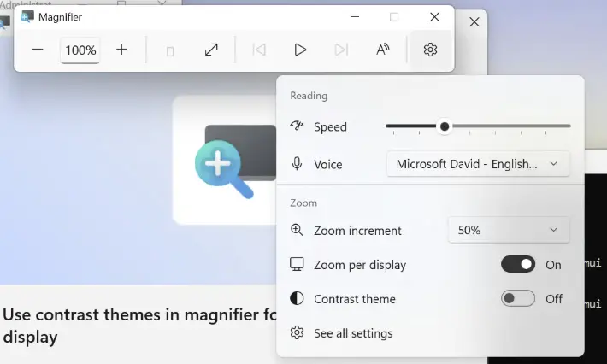Turn off Zoom per display toggle
Image resolution: width=607 pixels, height=364 pixels.
tap(518, 265)
